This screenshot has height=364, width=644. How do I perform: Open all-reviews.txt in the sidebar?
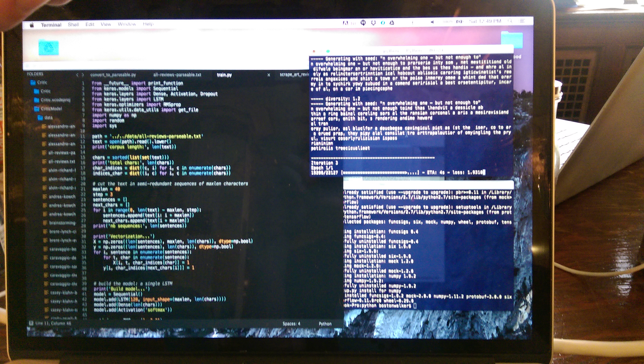(x=61, y=162)
